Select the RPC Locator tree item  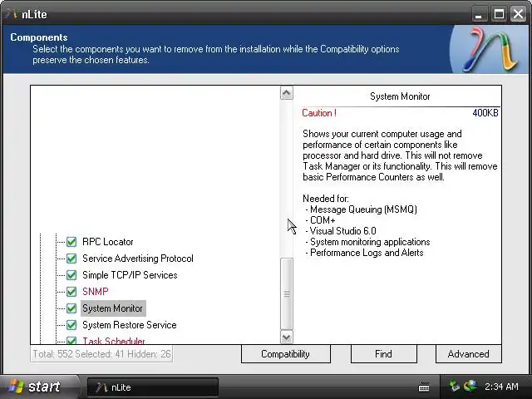108,242
